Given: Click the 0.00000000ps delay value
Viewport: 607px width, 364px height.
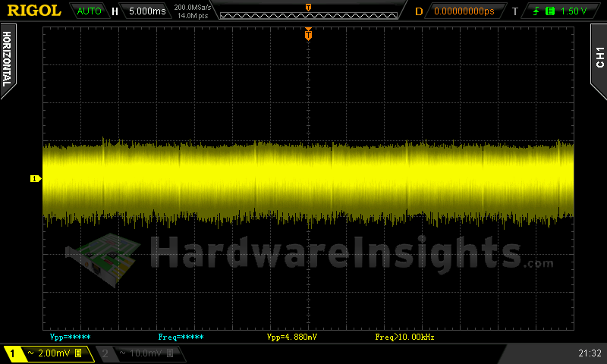Looking at the screenshot, I should coord(464,11).
